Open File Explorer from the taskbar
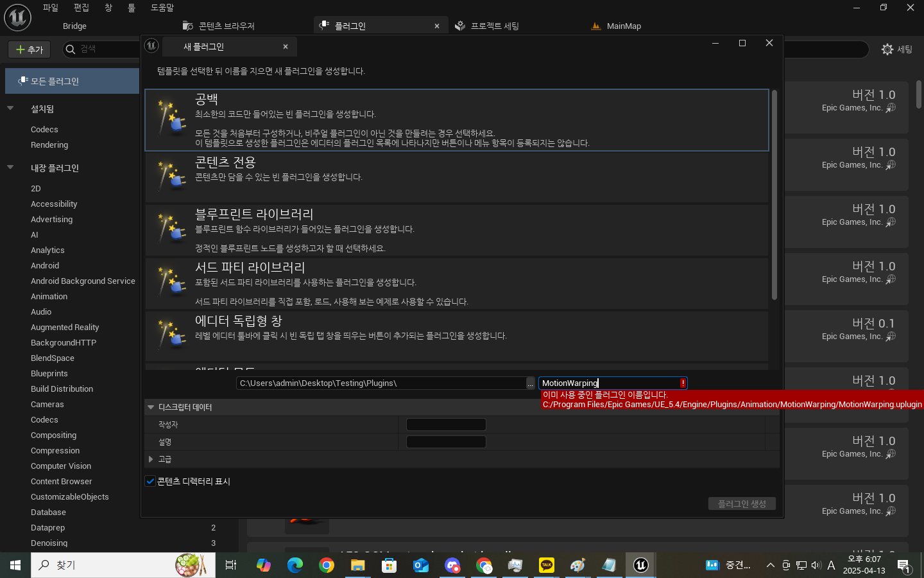 357,565
